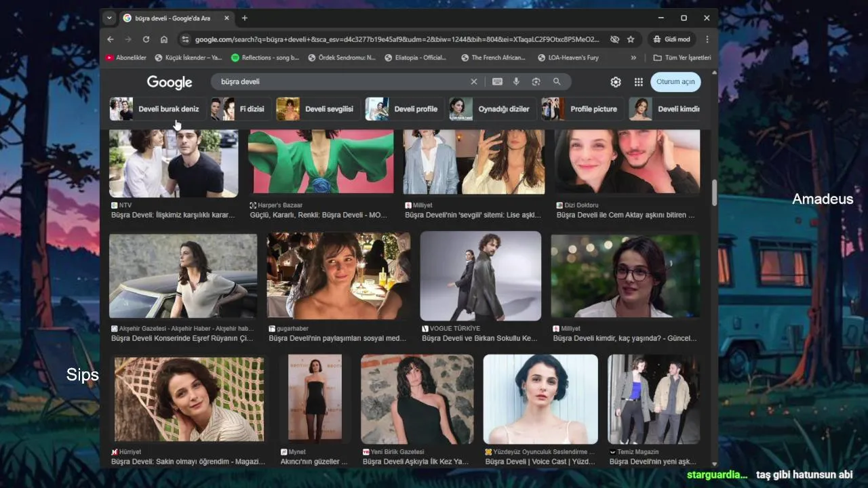The width and height of the screenshot is (868, 488).
Task: Click the magnifier search icon
Action: 557,81
